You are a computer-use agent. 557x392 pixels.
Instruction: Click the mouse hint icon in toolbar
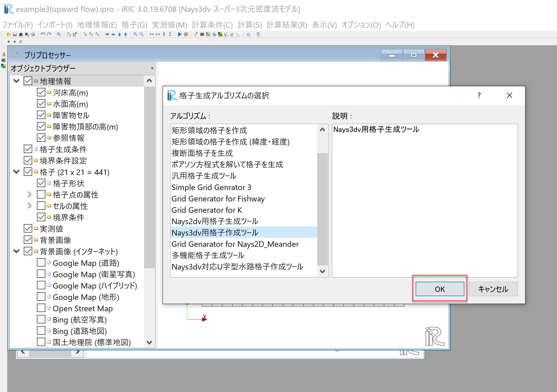coord(258,34)
